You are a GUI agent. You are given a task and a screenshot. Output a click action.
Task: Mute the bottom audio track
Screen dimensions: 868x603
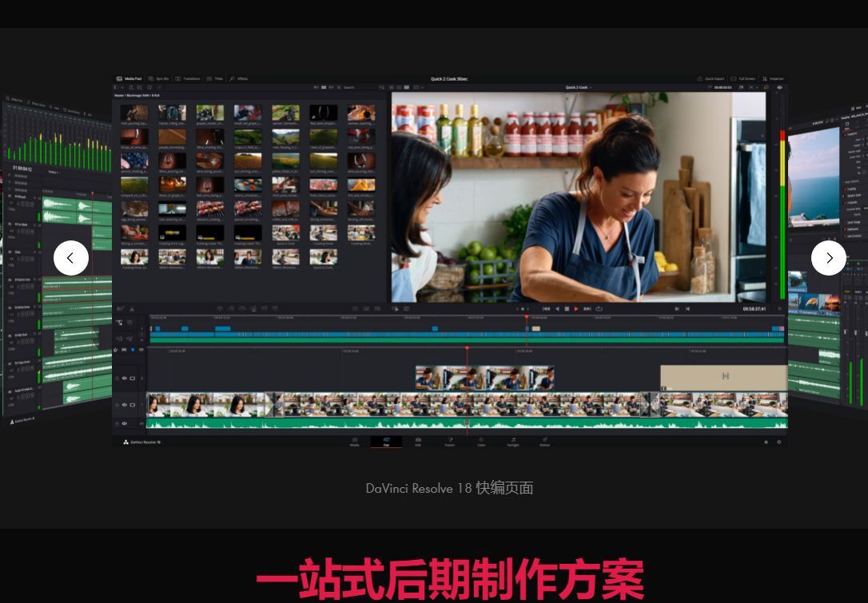point(124,424)
